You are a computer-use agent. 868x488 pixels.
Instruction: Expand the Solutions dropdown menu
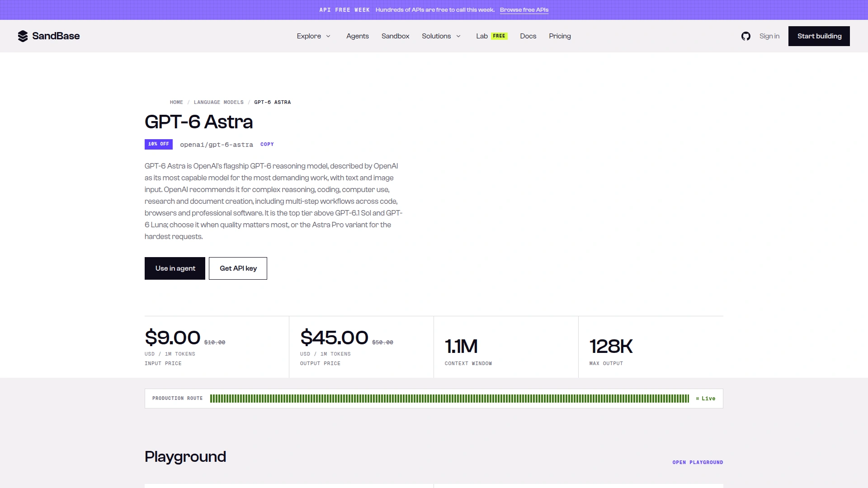(x=441, y=36)
